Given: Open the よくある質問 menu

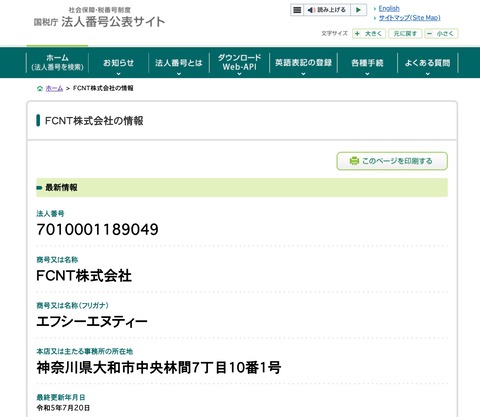Looking at the screenshot, I should (x=428, y=63).
